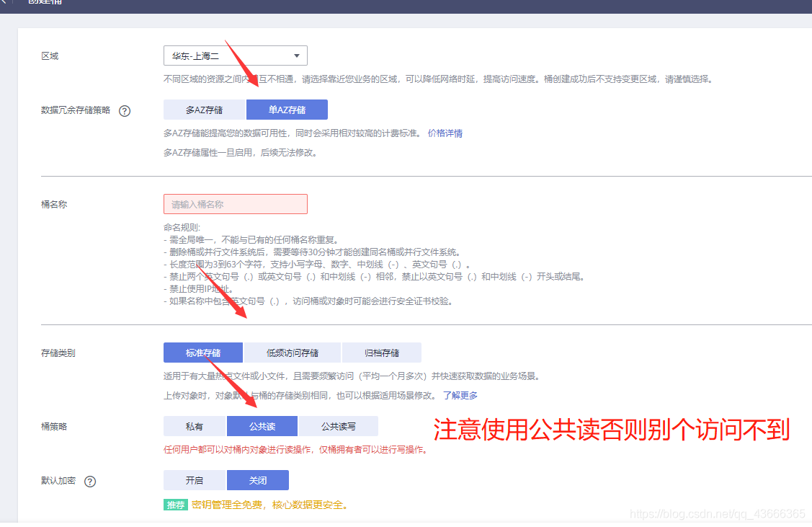Click the 请输入桶名称 input field

236,204
